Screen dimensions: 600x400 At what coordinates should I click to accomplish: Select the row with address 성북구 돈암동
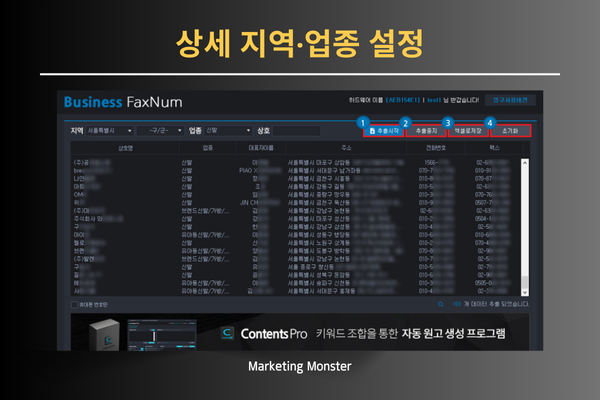(296, 275)
